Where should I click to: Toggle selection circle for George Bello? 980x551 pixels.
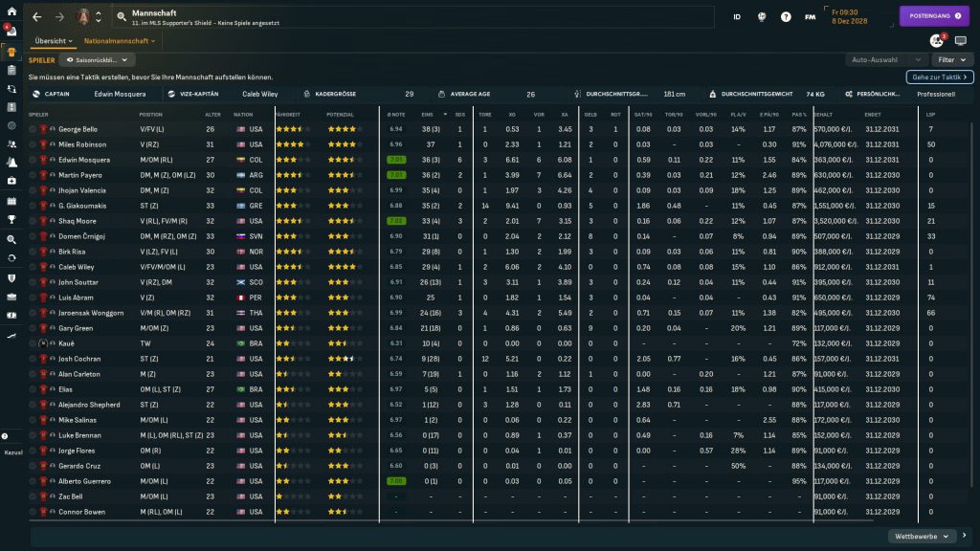pos(33,128)
